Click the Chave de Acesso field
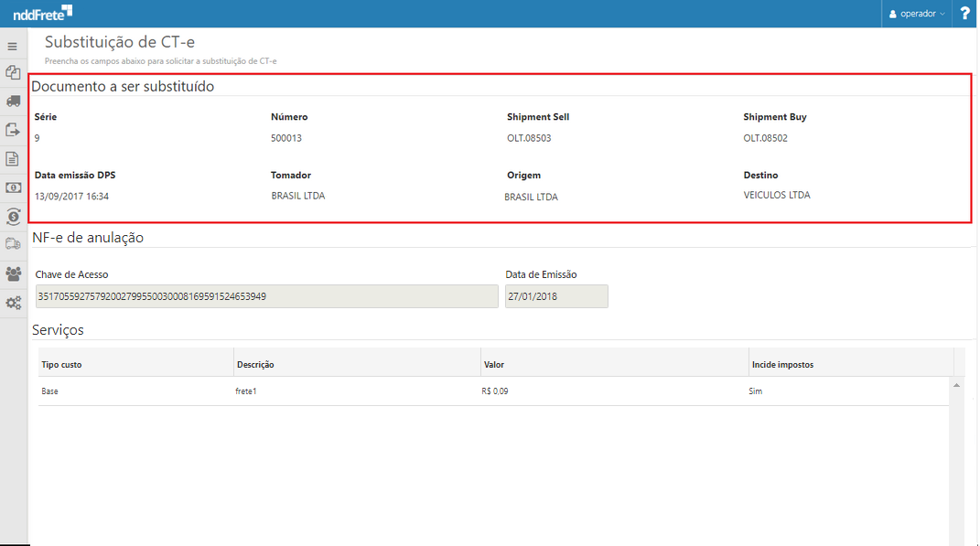This screenshot has width=980, height=546. (x=266, y=296)
